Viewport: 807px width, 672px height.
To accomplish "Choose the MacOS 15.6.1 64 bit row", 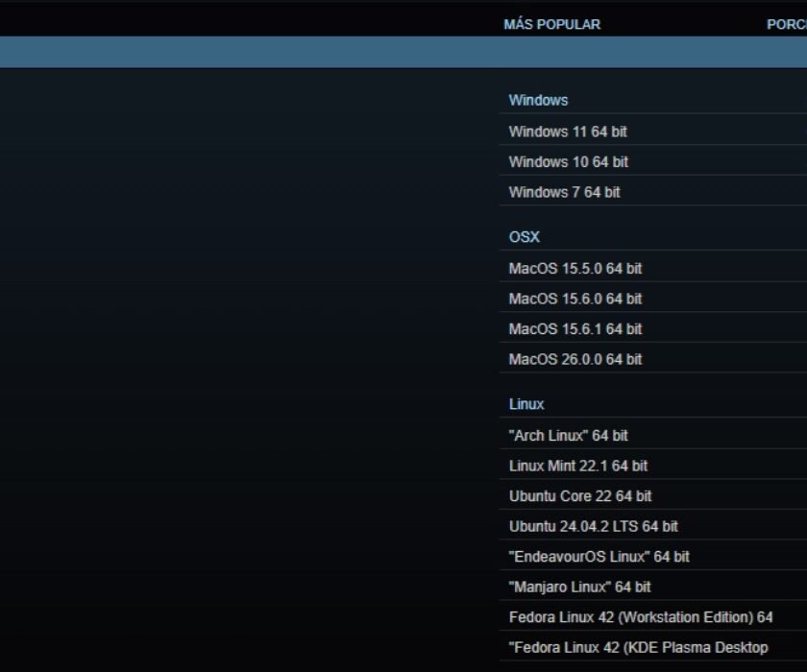I will click(575, 329).
